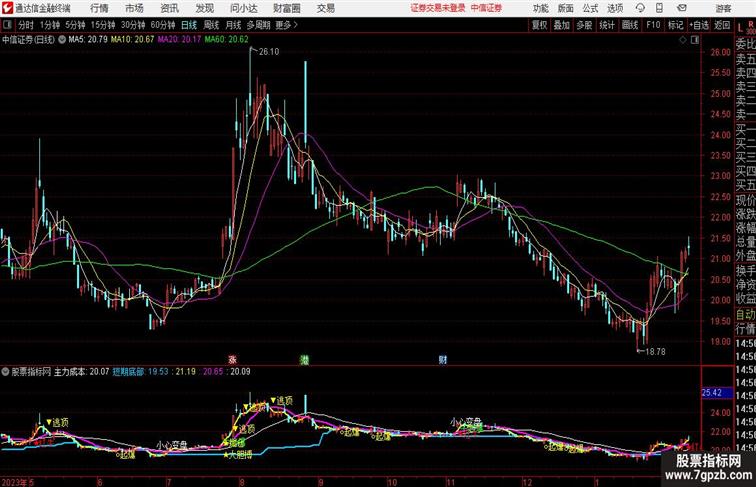Click the 返回 back button
Viewport: 756px width, 487px height.
722,25
